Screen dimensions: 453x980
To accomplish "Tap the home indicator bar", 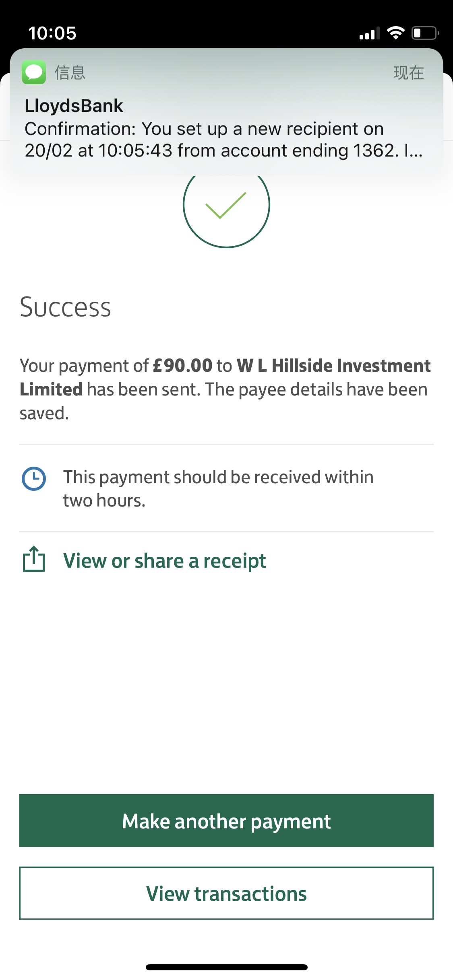I will pyautogui.click(x=226, y=967).
